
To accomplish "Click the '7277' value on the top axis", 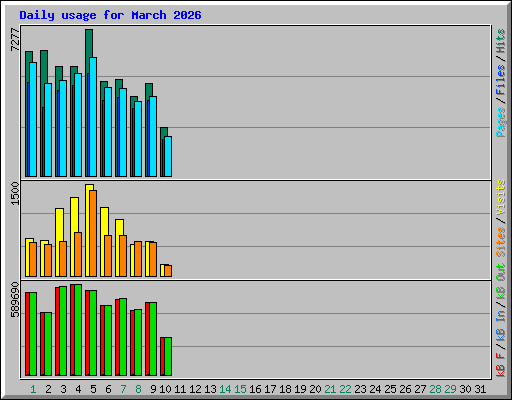I will (15, 40).
